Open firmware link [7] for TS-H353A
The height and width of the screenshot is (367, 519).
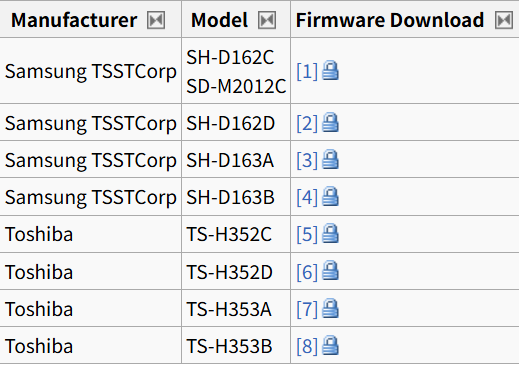click(x=307, y=309)
